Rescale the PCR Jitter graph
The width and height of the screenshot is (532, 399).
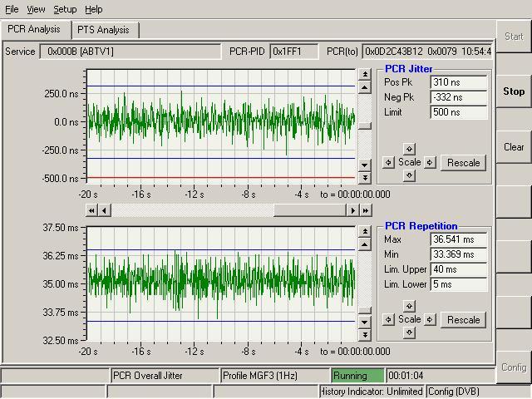[463, 163]
